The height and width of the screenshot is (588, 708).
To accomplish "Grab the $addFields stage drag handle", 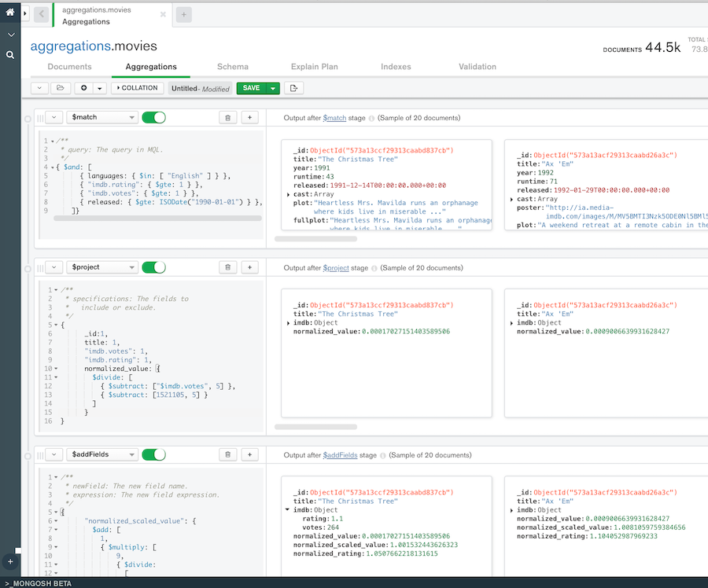I will pyautogui.click(x=40, y=455).
